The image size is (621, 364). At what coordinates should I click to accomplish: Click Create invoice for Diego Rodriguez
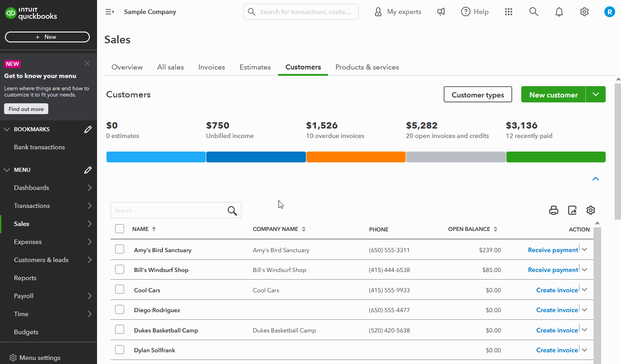[x=557, y=310]
